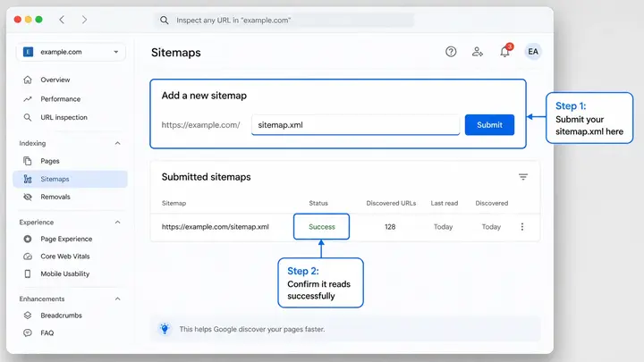Click the example.com property favicon
Screen dimensions: 644x362
coord(28,52)
